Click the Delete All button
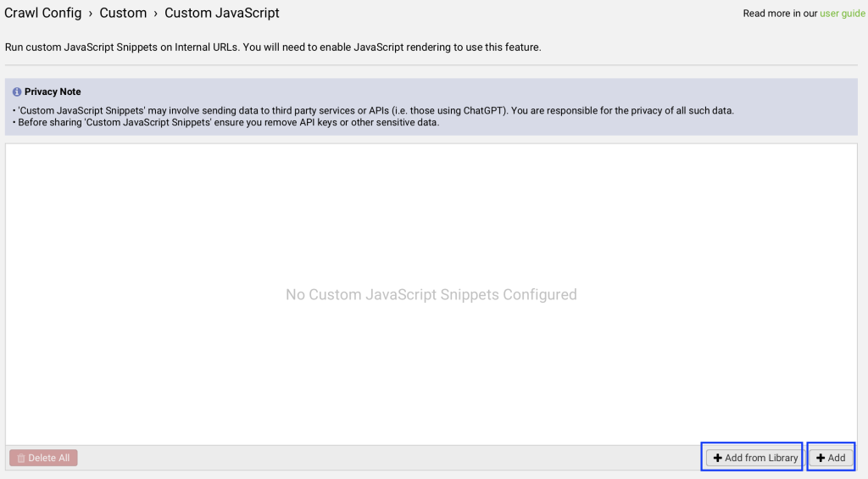The width and height of the screenshot is (868, 479). pos(43,458)
